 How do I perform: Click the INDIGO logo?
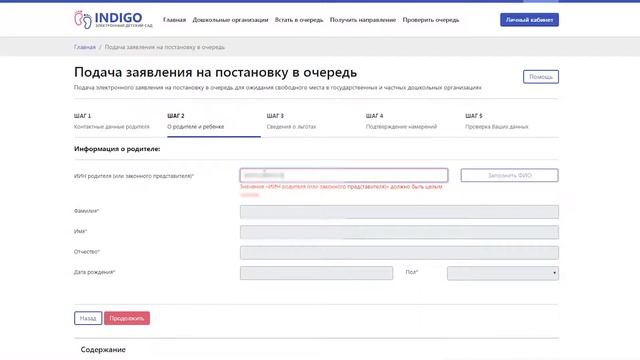tap(113, 19)
